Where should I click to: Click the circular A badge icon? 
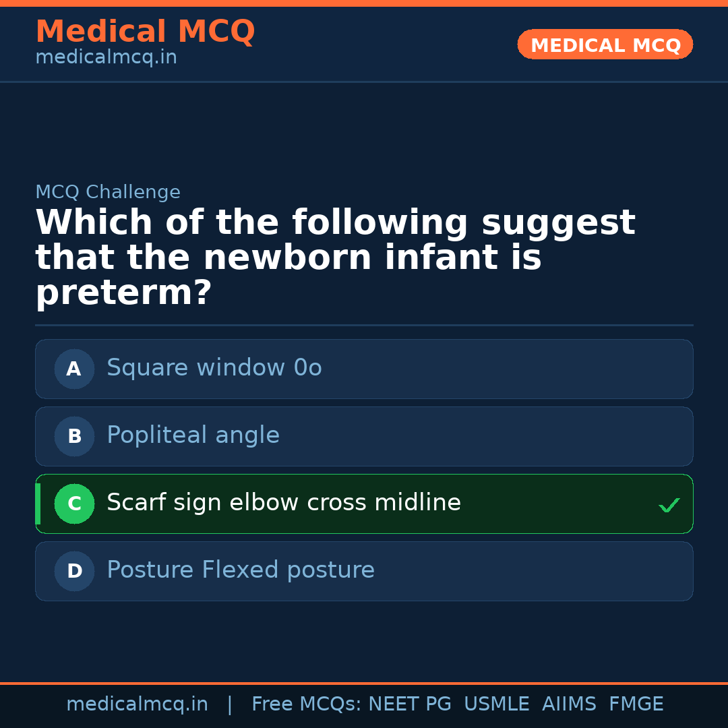point(74,369)
